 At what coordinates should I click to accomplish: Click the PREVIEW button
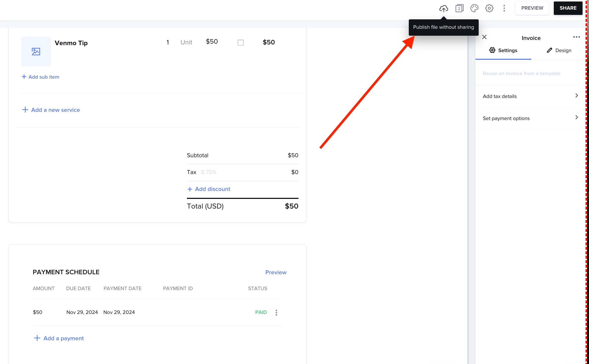532,8
